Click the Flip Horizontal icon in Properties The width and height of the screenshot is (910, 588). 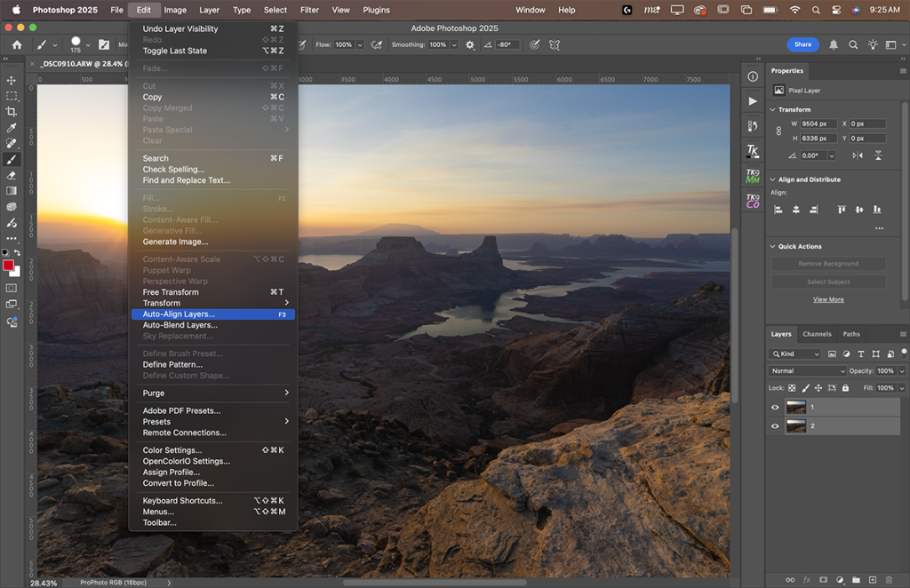(858, 155)
